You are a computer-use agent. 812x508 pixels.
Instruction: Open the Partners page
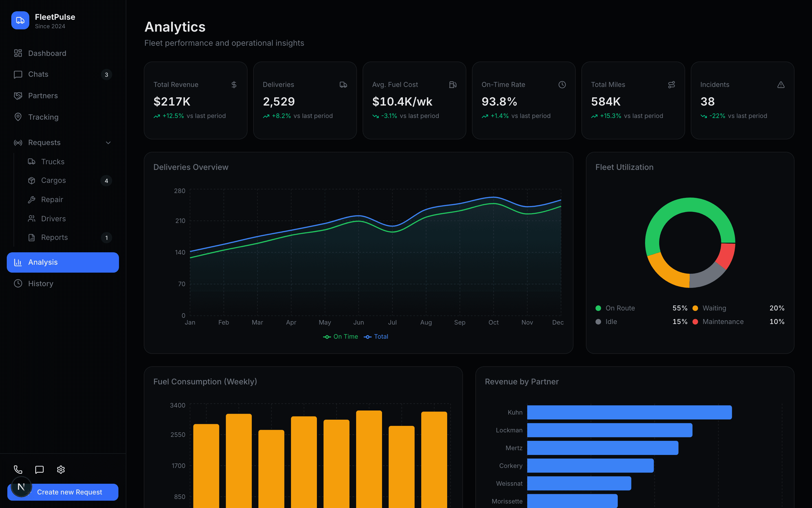click(x=63, y=96)
